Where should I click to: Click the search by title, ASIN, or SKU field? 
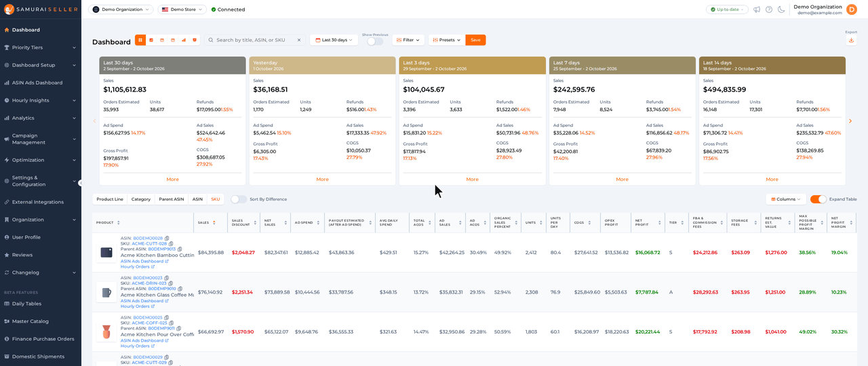(x=255, y=40)
